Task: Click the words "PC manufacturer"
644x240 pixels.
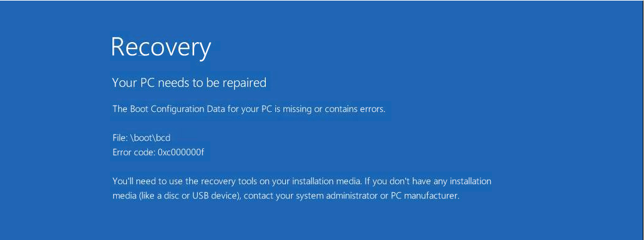Action: point(423,196)
